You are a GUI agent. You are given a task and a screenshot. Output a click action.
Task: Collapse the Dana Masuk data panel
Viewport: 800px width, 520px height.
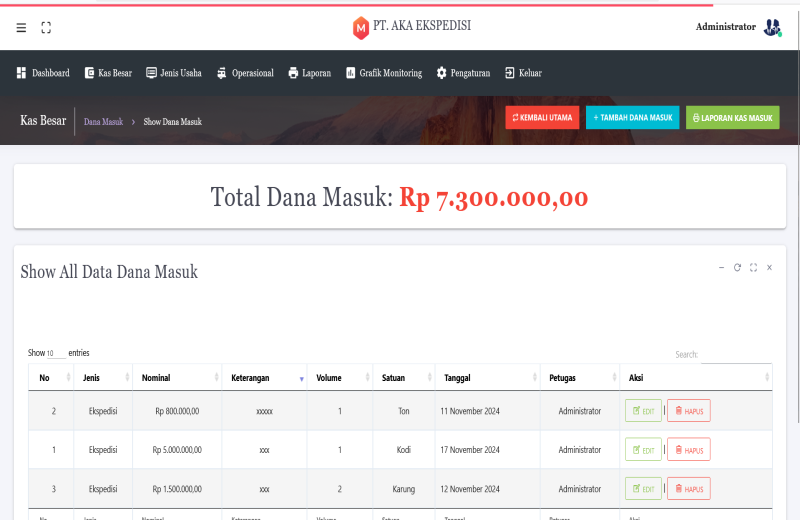[721, 268]
